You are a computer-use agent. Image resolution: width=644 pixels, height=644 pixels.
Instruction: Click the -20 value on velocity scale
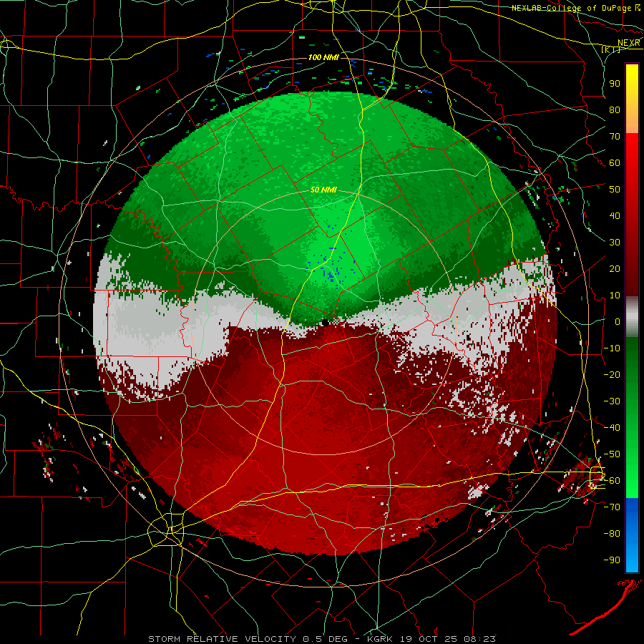pos(612,374)
